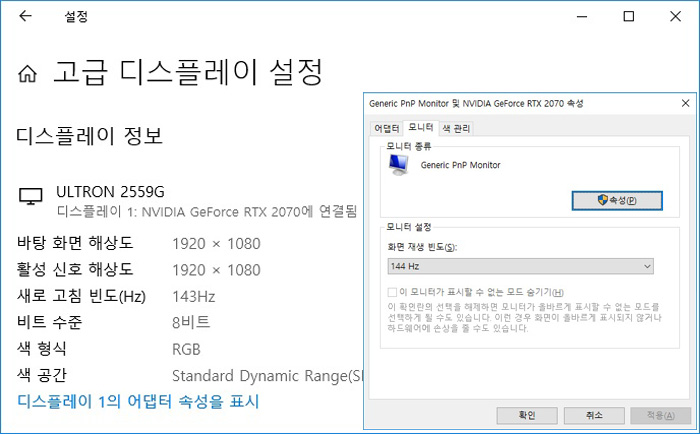Click the 비트 수준 label

[x=50, y=322]
